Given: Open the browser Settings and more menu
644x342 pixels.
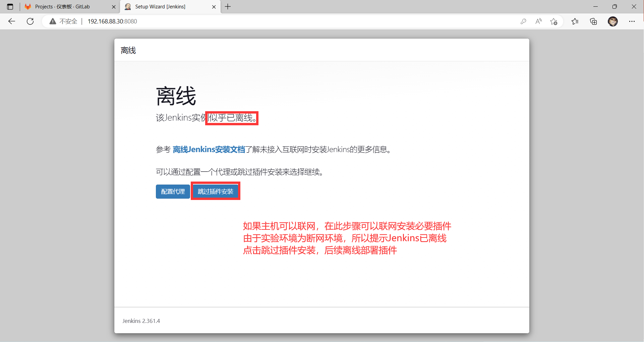Looking at the screenshot, I should [x=632, y=21].
